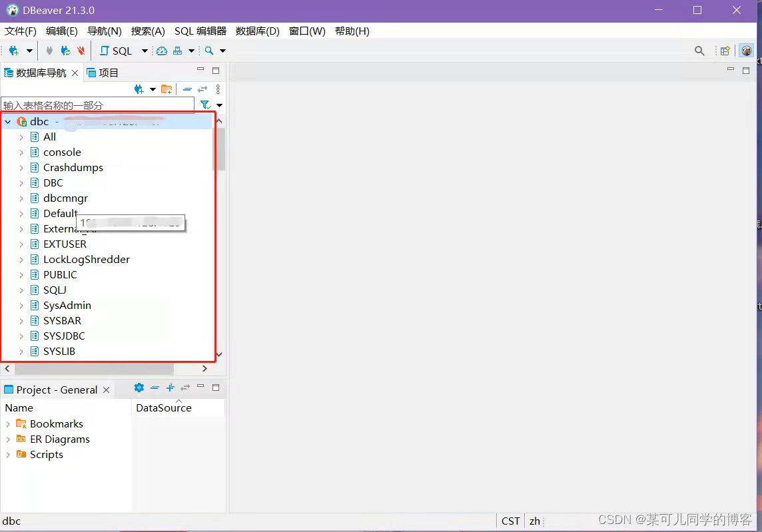Image resolution: width=762 pixels, height=532 pixels.
Task: Open the 窗口(W) menu
Action: [x=306, y=31]
